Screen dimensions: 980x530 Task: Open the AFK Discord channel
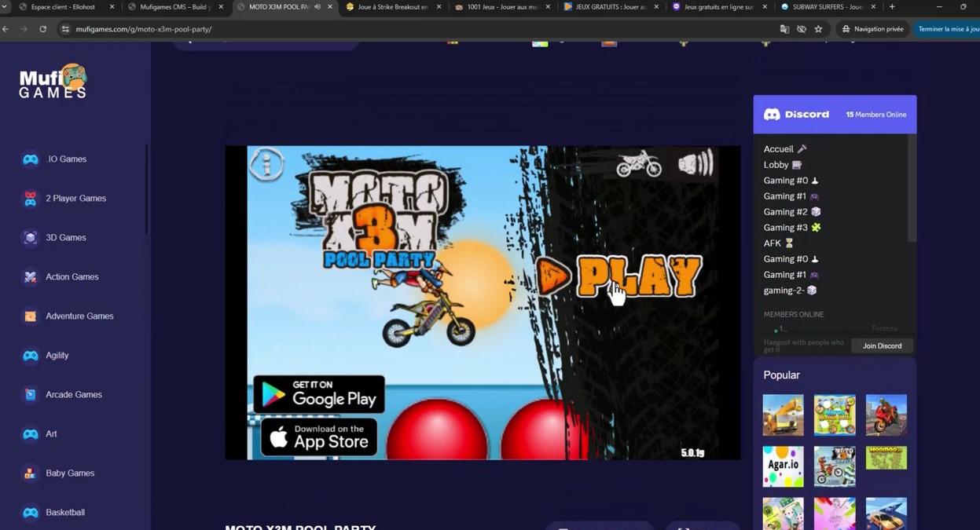tap(771, 243)
